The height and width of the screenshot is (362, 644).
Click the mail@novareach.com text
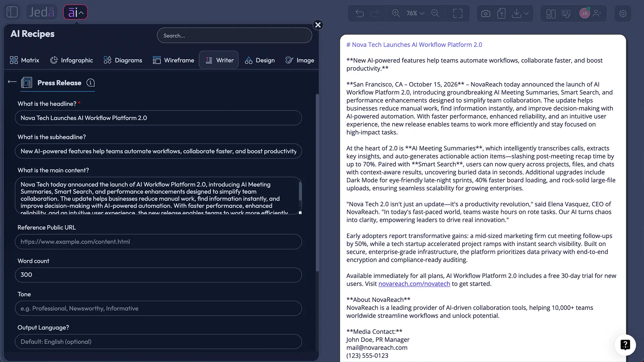(377, 348)
